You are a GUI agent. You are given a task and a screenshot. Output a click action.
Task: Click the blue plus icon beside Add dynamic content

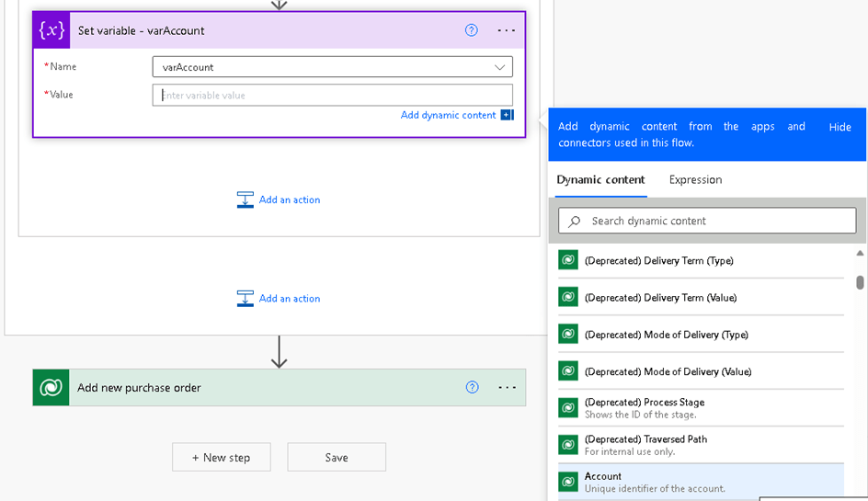point(506,115)
